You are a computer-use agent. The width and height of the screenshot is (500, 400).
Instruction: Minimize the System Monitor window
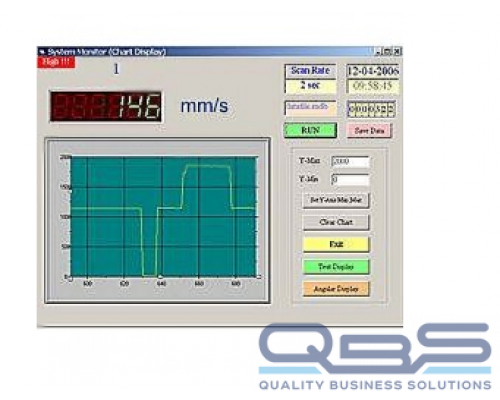(x=378, y=52)
